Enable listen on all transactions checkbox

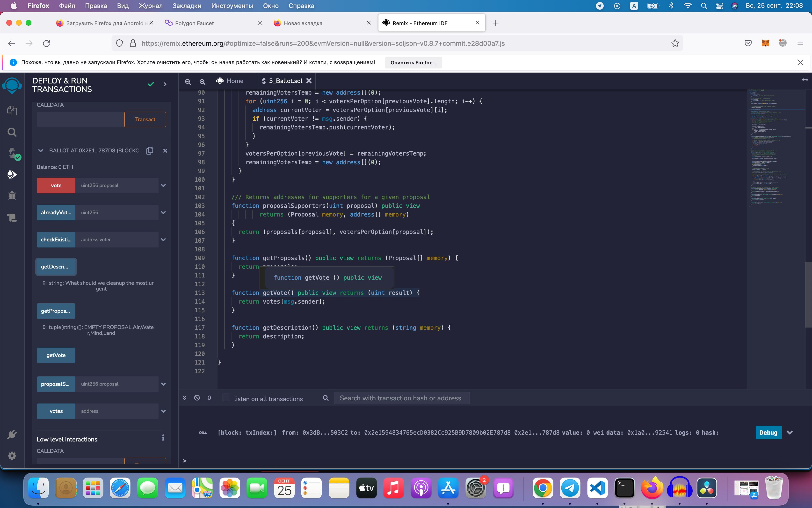click(226, 398)
